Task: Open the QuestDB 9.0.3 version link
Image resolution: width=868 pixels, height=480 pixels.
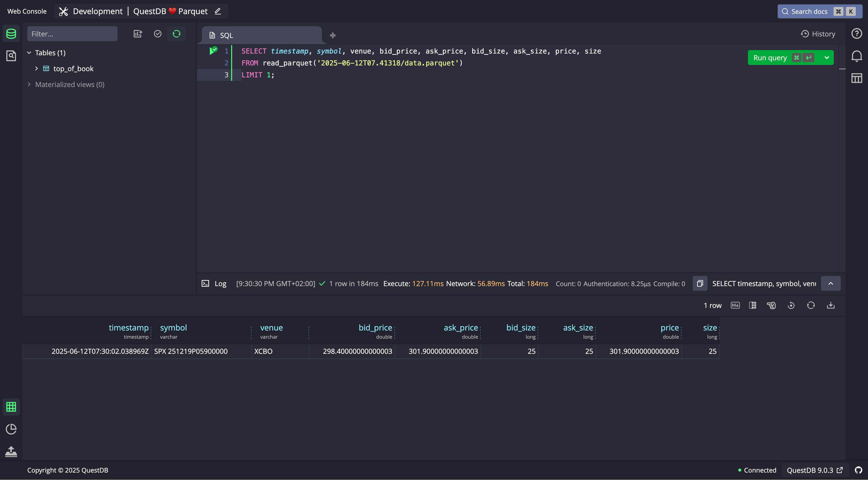Action: 814,470
